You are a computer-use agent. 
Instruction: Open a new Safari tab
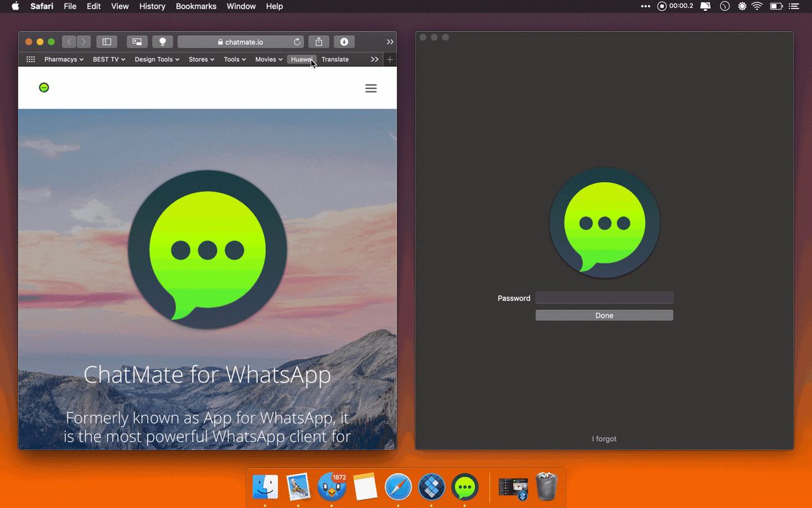click(x=390, y=60)
